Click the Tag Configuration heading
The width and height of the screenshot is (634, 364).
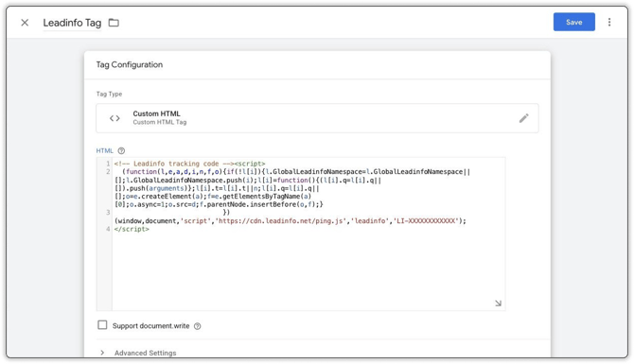[x=130, y=64]
